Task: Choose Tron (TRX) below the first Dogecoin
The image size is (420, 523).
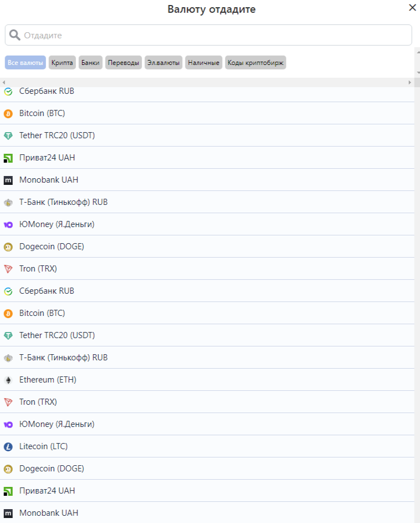Action: [207, 269]
